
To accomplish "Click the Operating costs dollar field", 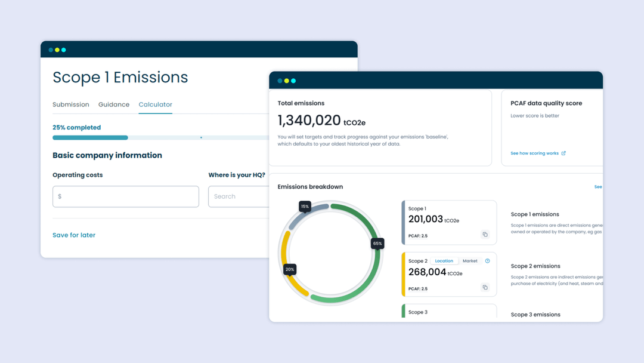I will click(125, 196).
